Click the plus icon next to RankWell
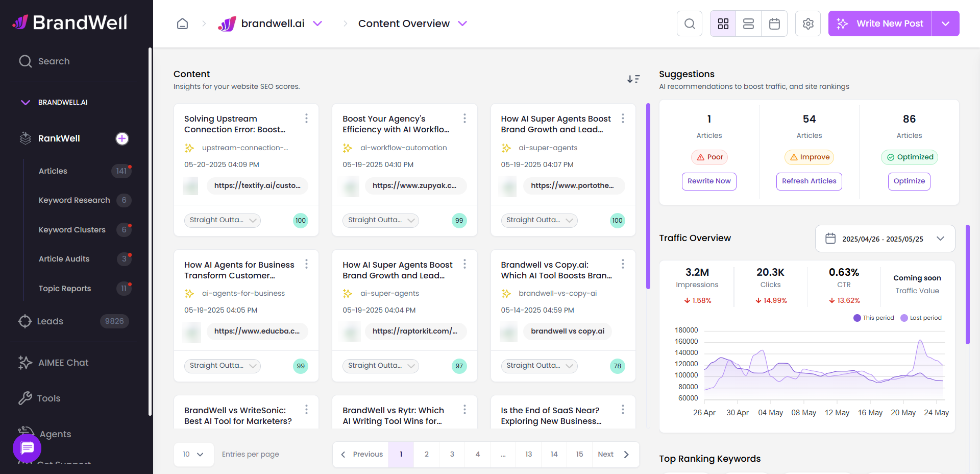This screenshot has height=474, width=980. (122, 138)
